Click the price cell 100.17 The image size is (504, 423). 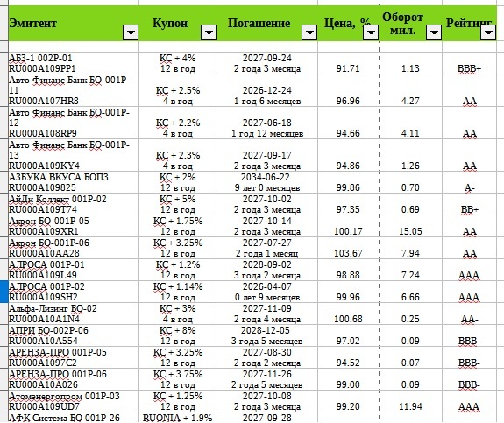tap(348, 226)
